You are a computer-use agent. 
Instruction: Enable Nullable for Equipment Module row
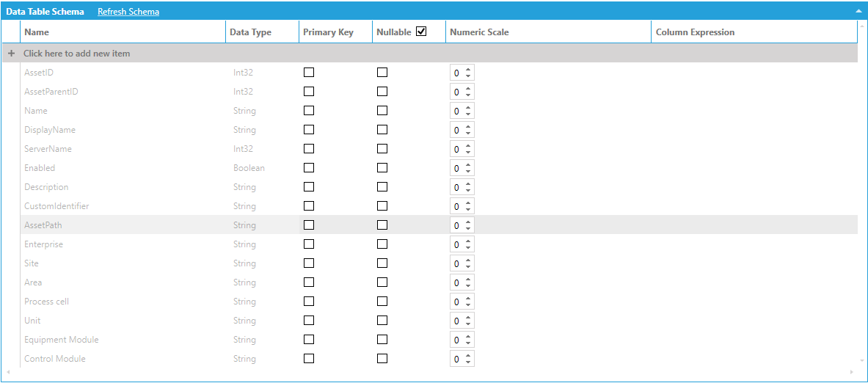[382, 340]
